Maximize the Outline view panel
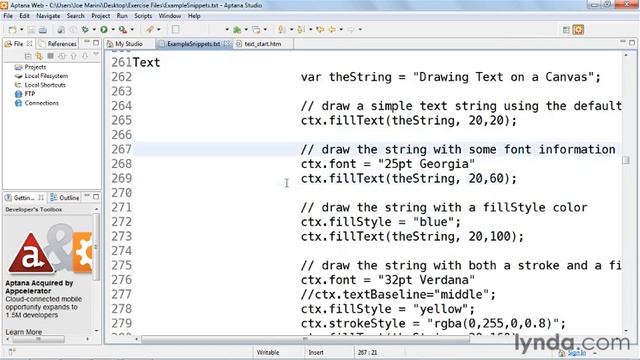 coord(96,197)
